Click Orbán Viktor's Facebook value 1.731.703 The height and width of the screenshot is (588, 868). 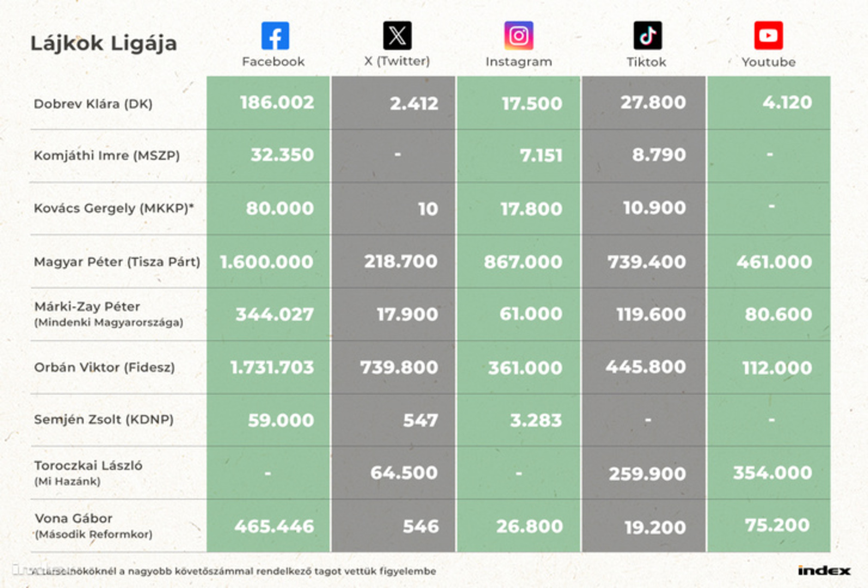[x=272, y=367]
